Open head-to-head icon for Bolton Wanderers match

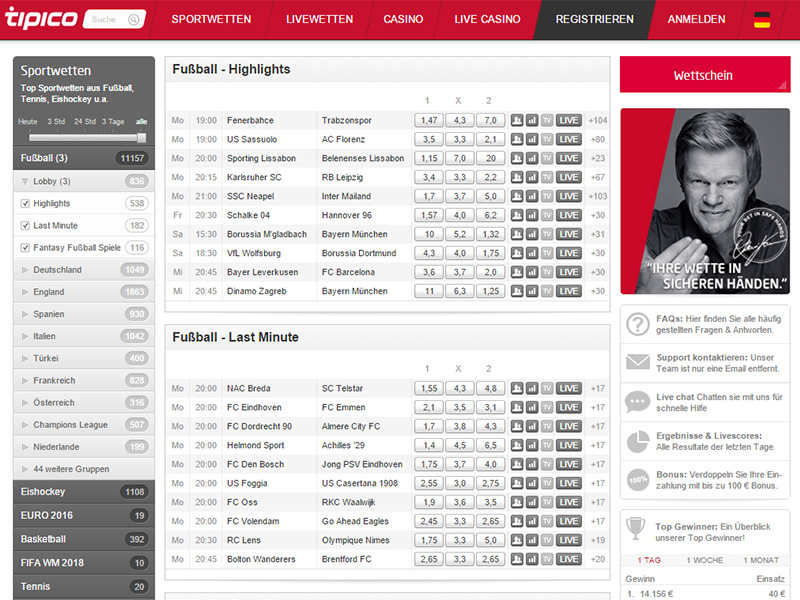pyautogui.click(x=517, y=559)
